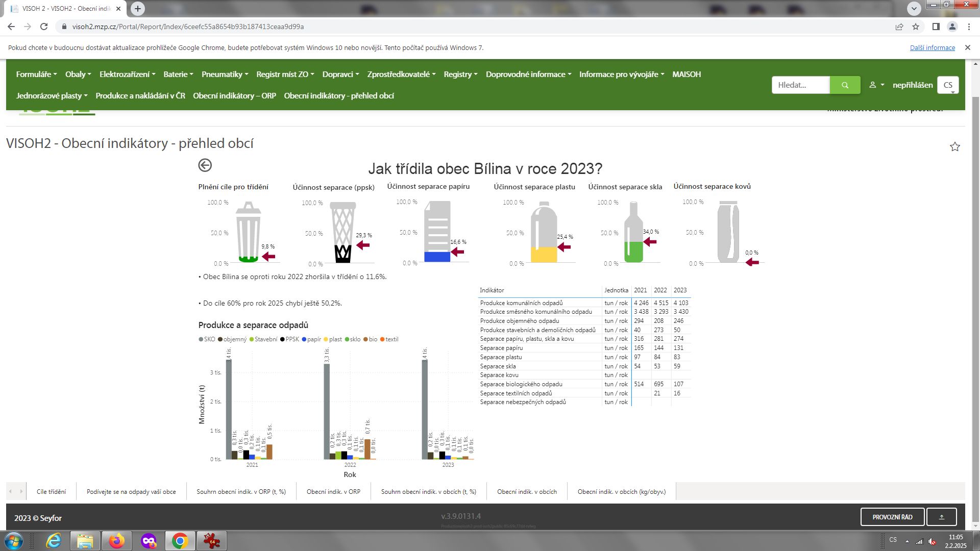The width and height of the screenshot is (980, 551).
Task: Dismiss the Chrome update notification bar
Action: (967, 47)
